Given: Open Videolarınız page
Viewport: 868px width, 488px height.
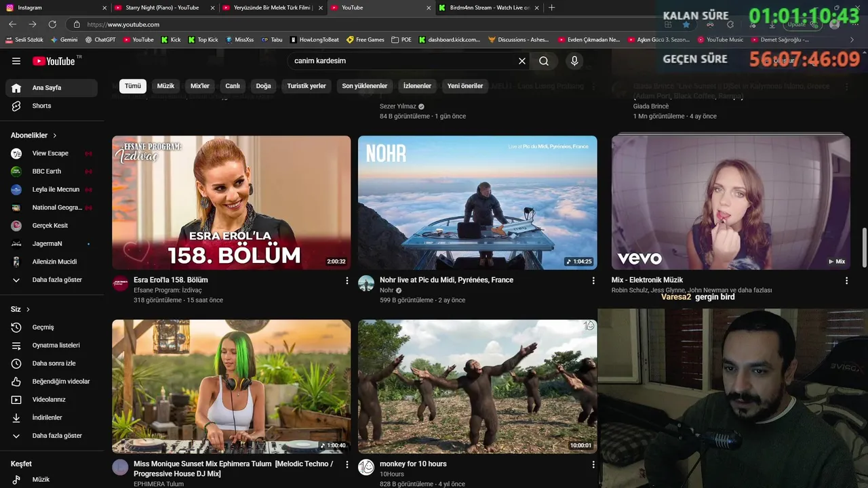Looking at the screenshot, I should click(x=52, y=399).
